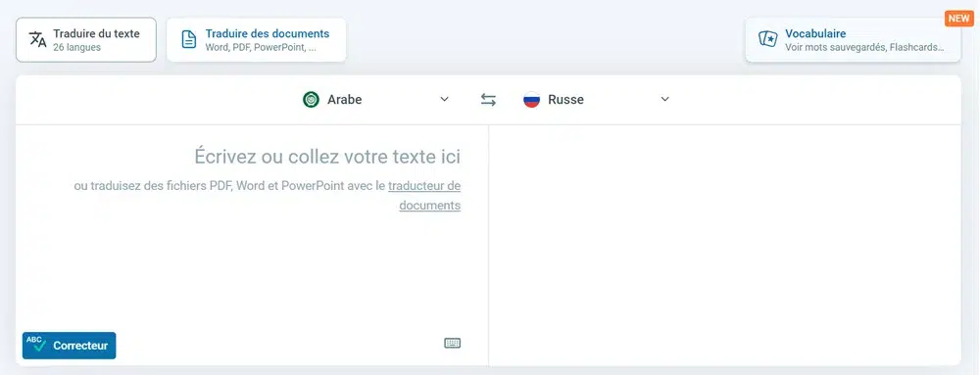This screenshot has width=980, height=375.
Task: Expand the Russe target language chevron
Action: tap(665, 99)
